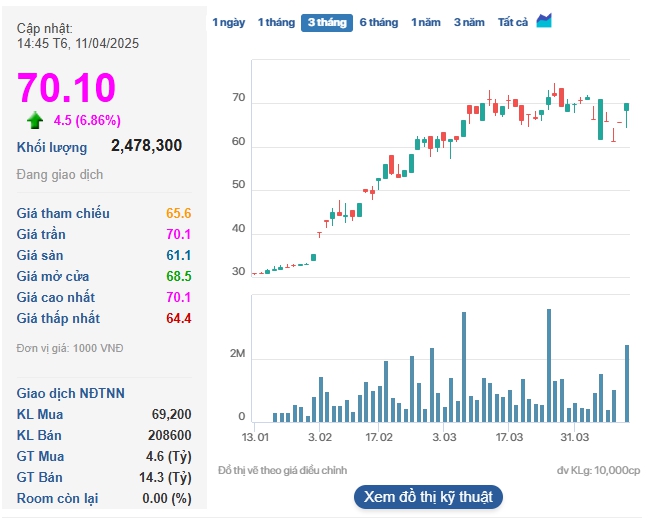
Task: Switch chart to 3 năm range
Action: point(469,22)
